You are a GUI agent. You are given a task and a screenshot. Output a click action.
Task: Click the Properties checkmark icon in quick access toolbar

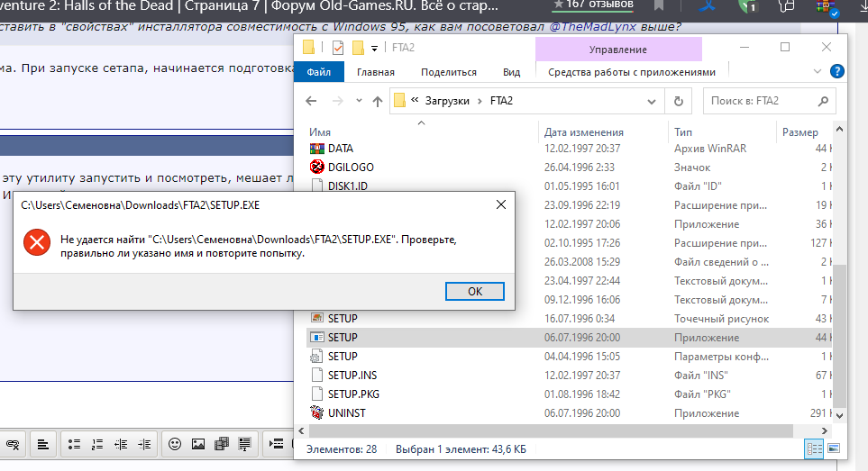click(338, 48)
